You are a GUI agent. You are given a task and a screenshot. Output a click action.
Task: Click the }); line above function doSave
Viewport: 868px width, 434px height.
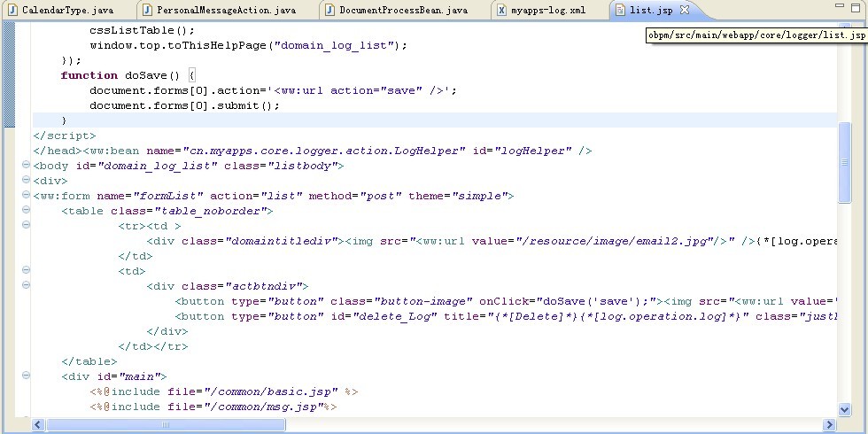coord(71,60)
